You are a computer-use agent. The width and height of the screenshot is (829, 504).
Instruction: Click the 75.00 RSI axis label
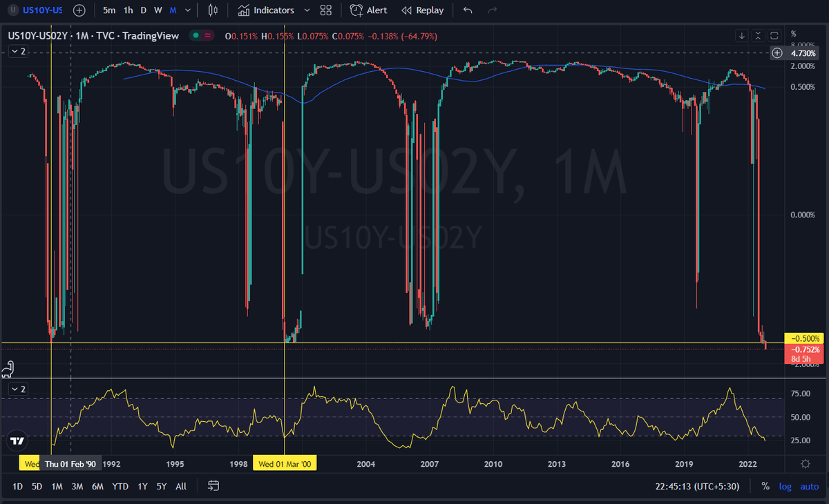800,394
